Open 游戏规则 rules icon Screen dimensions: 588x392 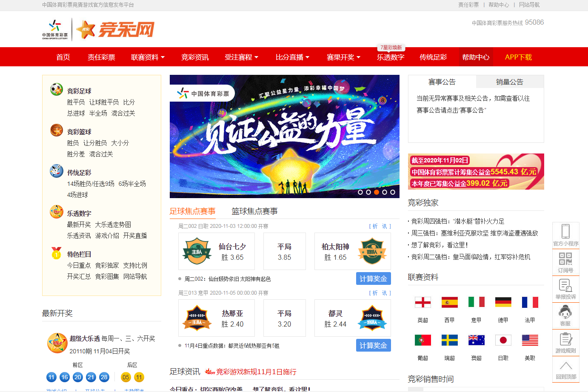click(x=565, y=340)
